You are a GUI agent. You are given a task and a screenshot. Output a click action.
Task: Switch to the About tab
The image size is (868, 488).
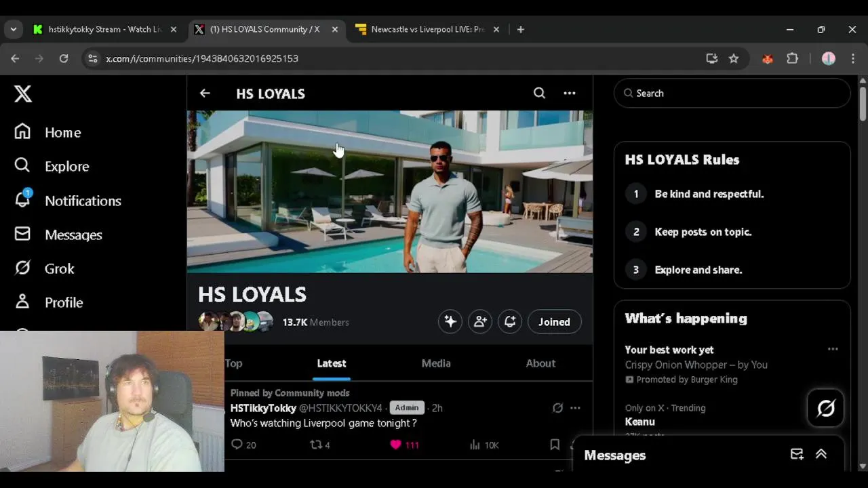pyautogui.click(x=540, y=363)
